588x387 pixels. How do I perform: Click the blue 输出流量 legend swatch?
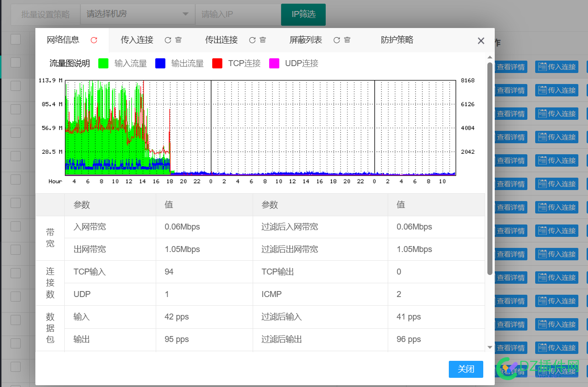point(160,63)
